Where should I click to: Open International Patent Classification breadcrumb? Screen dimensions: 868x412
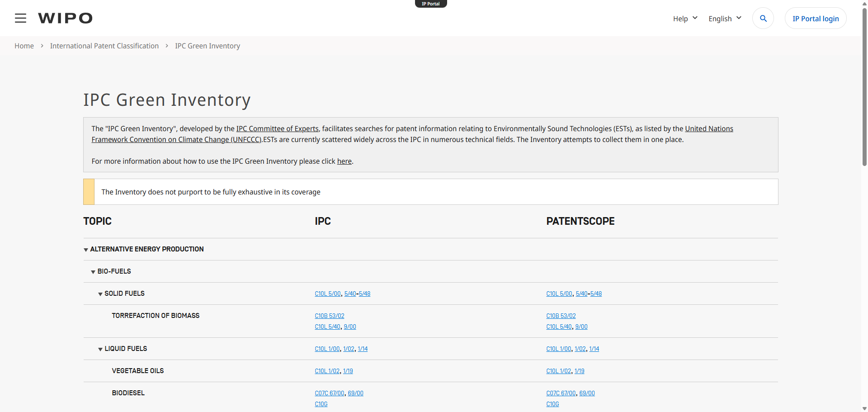(104, 46)
